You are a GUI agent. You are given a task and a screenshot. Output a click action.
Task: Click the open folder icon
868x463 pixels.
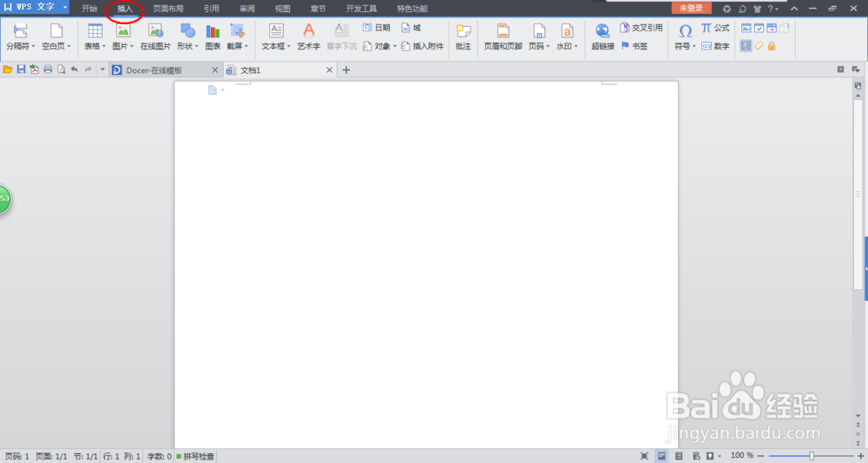point(8,69)
